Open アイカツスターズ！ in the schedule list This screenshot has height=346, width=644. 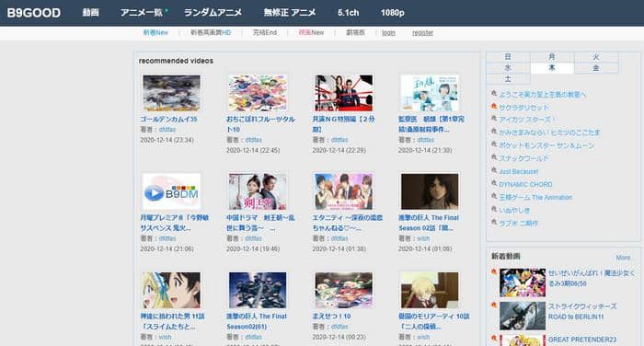click(x=527, y=120)
